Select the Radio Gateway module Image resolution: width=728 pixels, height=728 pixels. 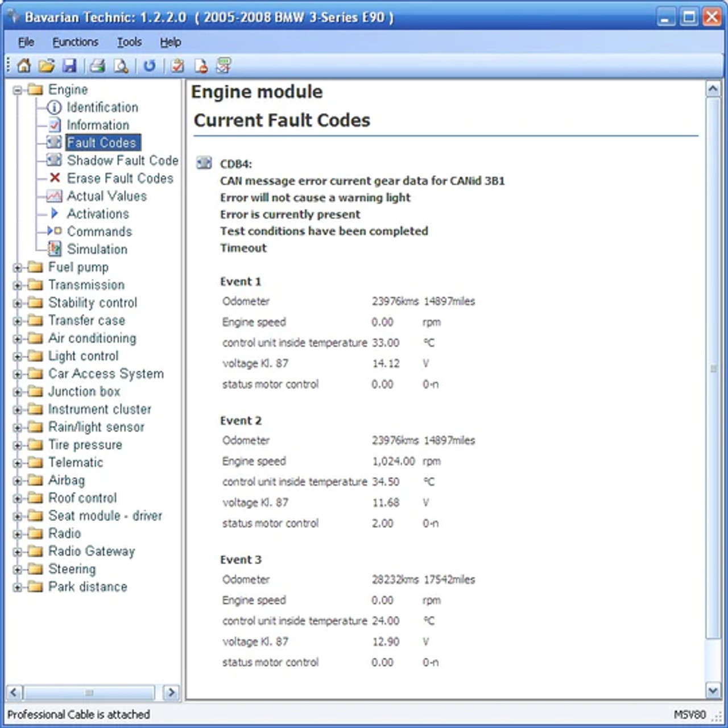click(x=92, y=551)
